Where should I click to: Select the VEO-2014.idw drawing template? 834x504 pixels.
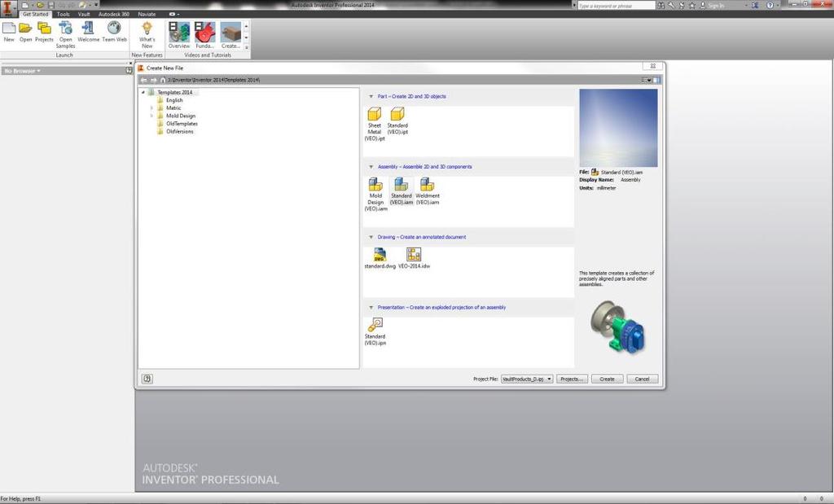point(414,258)
